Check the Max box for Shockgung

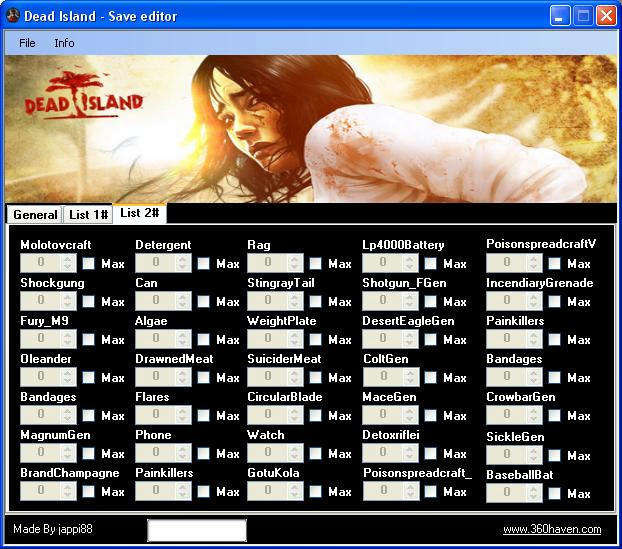pos(88,301)
